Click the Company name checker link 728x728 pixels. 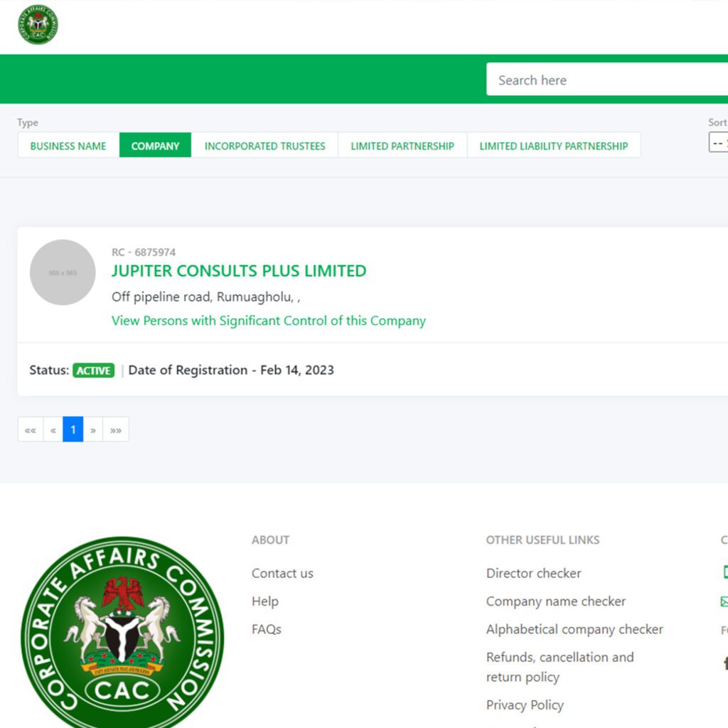pyautogui.click(x=555, y=601)
